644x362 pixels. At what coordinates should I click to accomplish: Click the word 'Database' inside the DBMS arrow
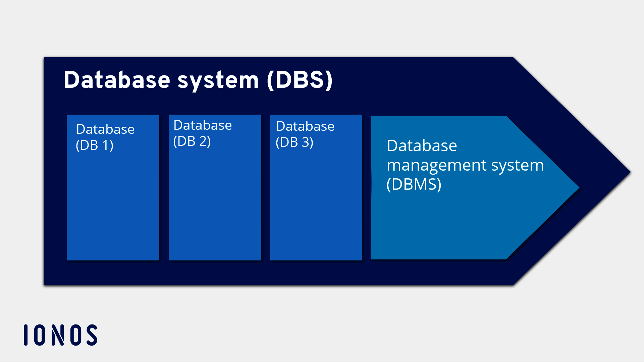[x=422, y=146]
